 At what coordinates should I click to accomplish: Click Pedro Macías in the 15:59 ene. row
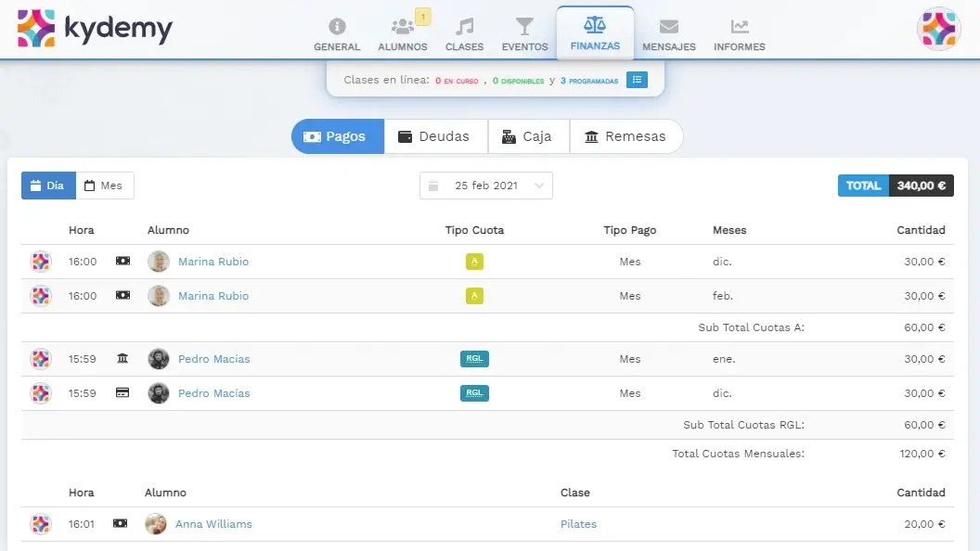pos(213,359)
